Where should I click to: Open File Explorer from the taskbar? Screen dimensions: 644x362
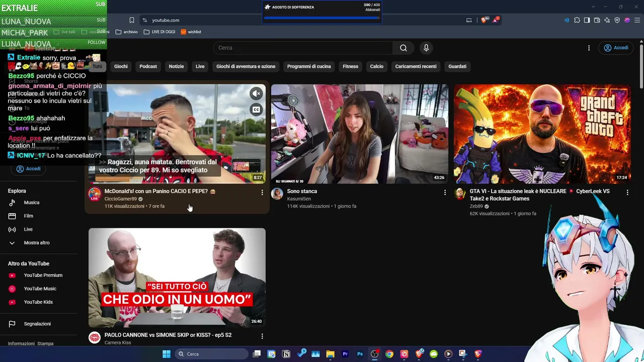click(330, 354)
